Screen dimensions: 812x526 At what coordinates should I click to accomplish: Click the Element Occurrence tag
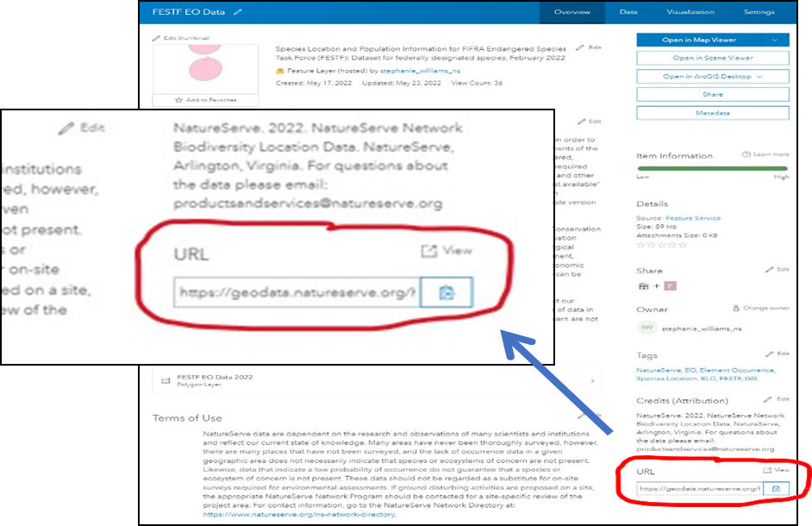click(x=736, y=370)
